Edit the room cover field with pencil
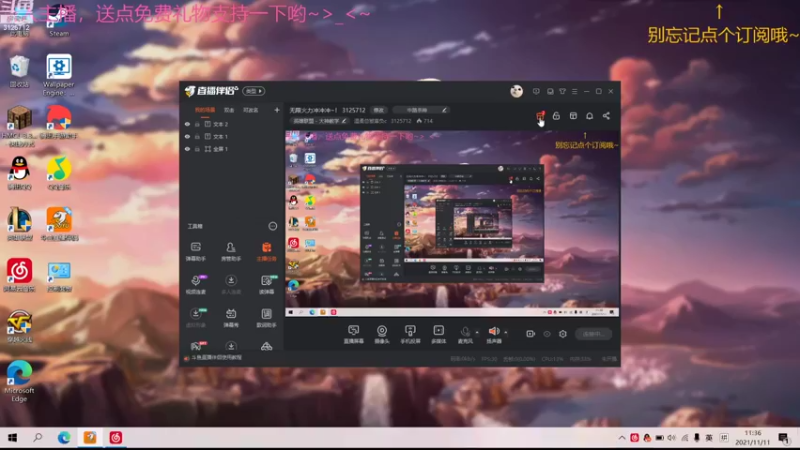Viewport: 800px width, 450px height. tap(422, 110)
